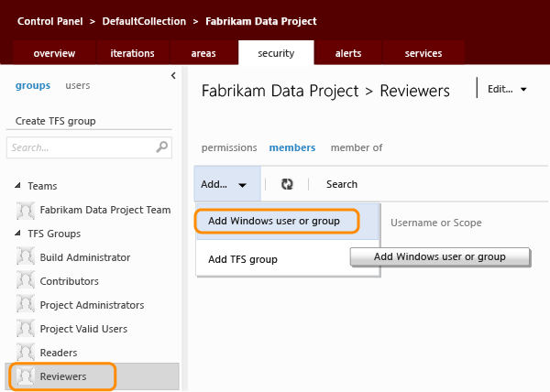Screen dimensions: 550x392
Task: Click the Project Valid Users avatar icon
Action: click(x=26, y=329)
